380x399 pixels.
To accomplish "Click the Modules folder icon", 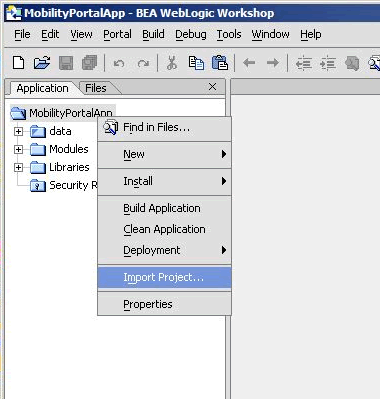I will point(38,149).
